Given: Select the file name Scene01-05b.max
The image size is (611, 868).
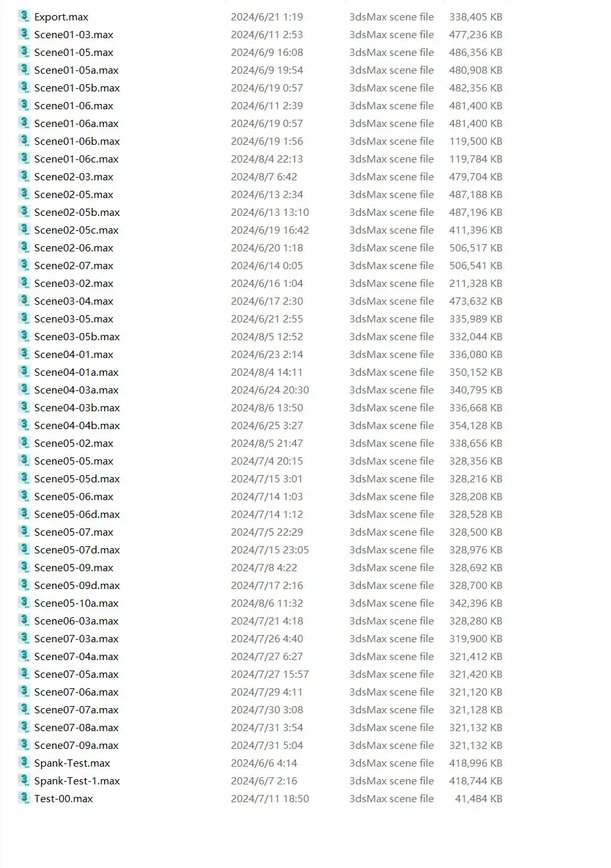Looking at the screenshot, I should 77,88.
